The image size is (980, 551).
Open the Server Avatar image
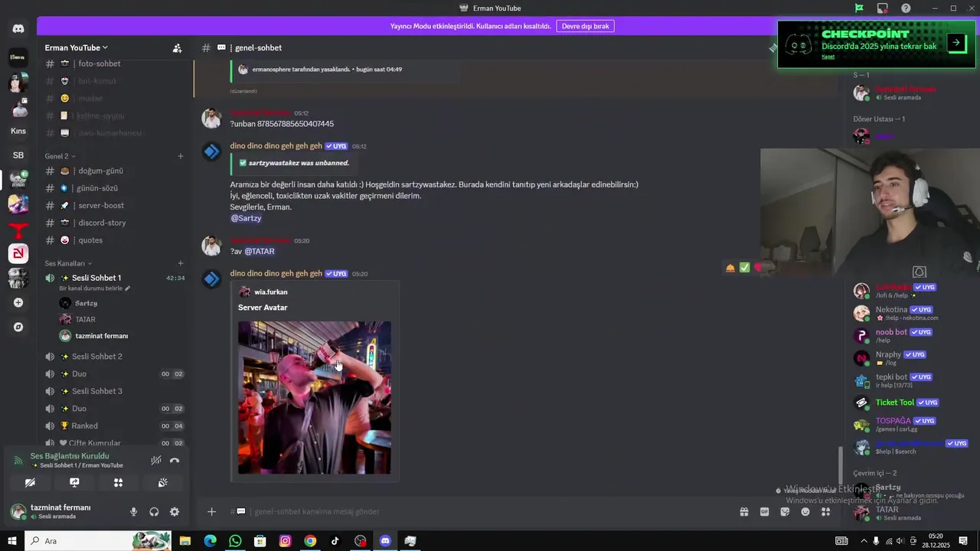pos(315,397)
